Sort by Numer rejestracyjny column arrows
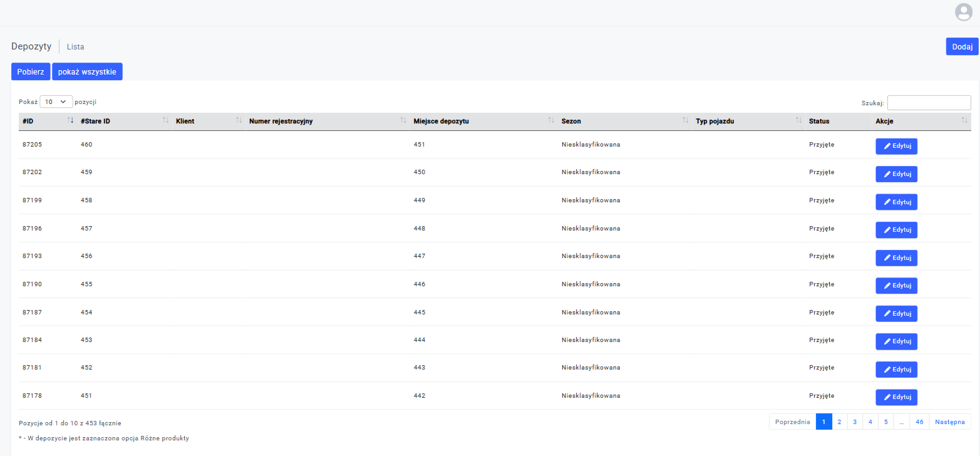980x456 pixels. [403, 121]
